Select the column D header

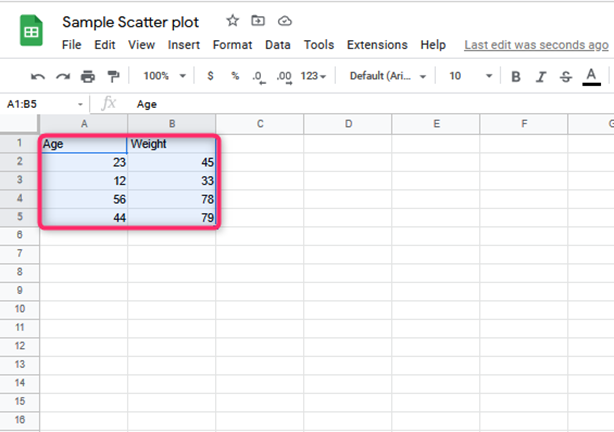(x=348, y=124)
